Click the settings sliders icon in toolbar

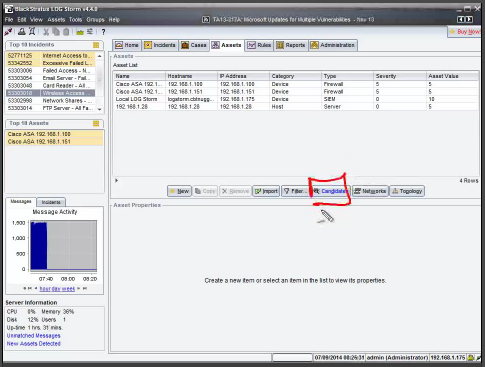(x=90, y=32)
